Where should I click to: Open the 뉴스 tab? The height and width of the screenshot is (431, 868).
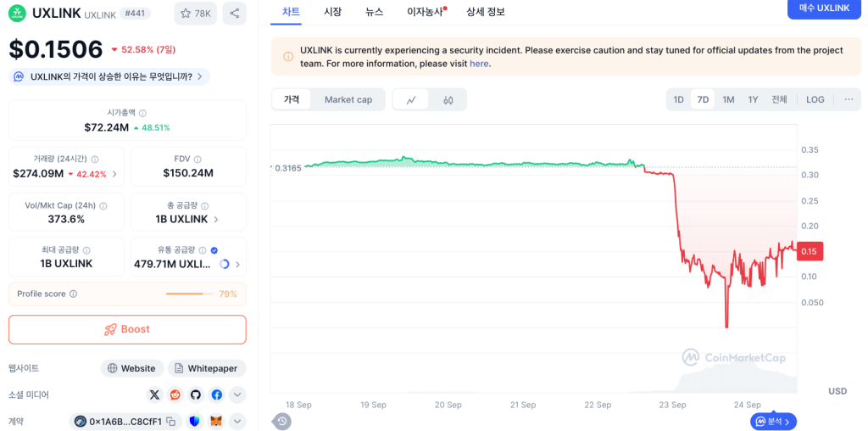point(374,11)
